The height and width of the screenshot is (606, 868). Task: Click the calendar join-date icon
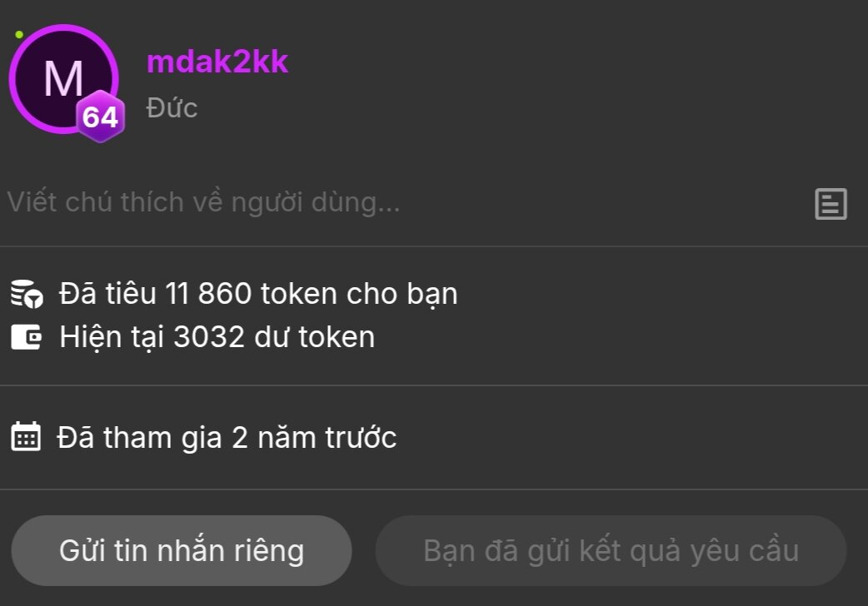coord(26,437)
